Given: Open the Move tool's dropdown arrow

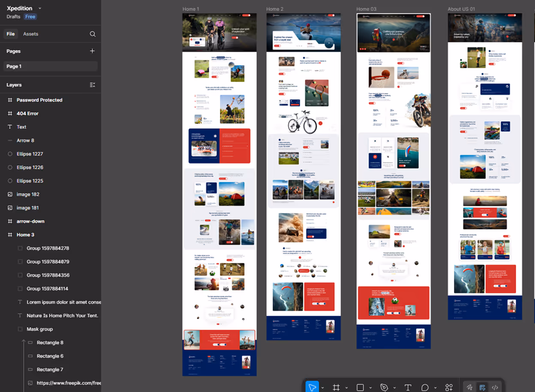Looking at the screenshot, I should click(x=322, y=387).
